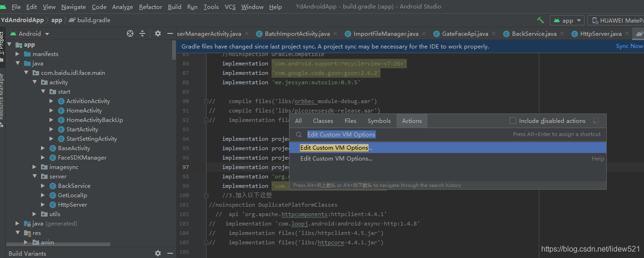Expand the java (generated) folder
Screen dimensions: 644x258
pyautogui.click(x=17, y=224)
